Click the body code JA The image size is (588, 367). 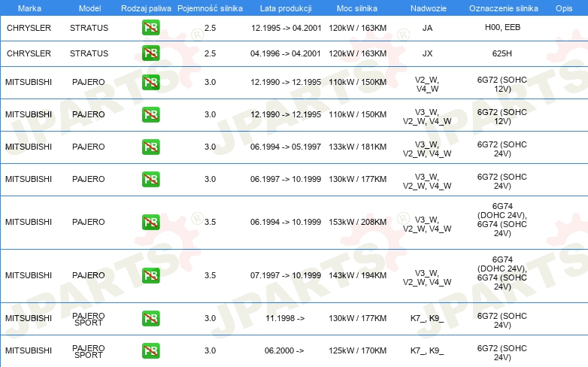[x=427, y=28]
